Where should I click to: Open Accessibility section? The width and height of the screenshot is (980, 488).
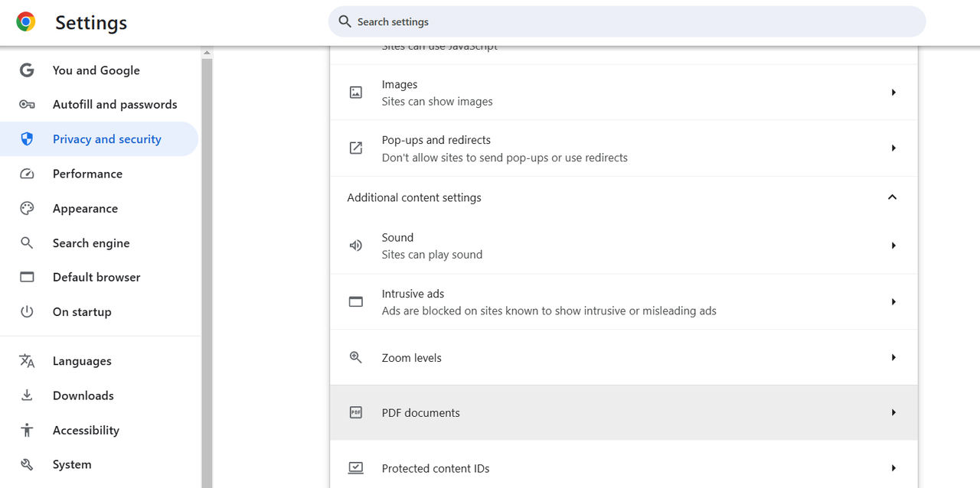click(x=99, y=430)
